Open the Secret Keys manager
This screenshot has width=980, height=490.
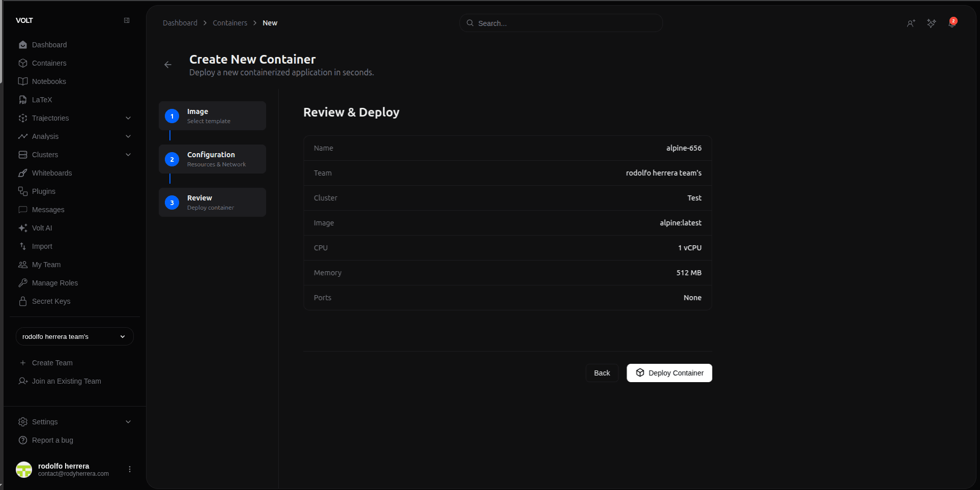click(50, 301)
